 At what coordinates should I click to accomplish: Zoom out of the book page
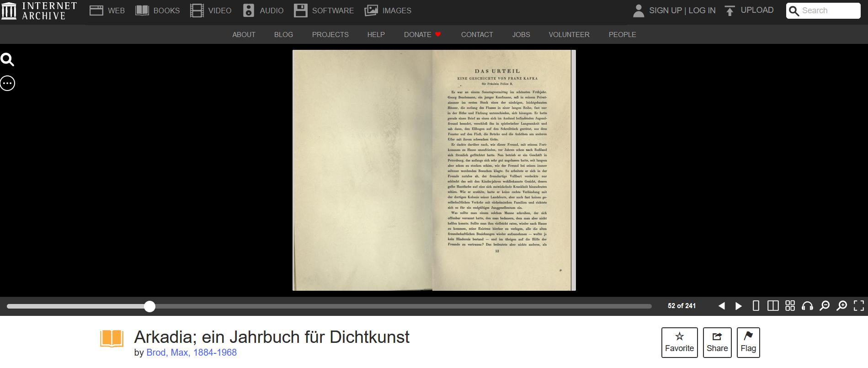(x=825, y=306)
